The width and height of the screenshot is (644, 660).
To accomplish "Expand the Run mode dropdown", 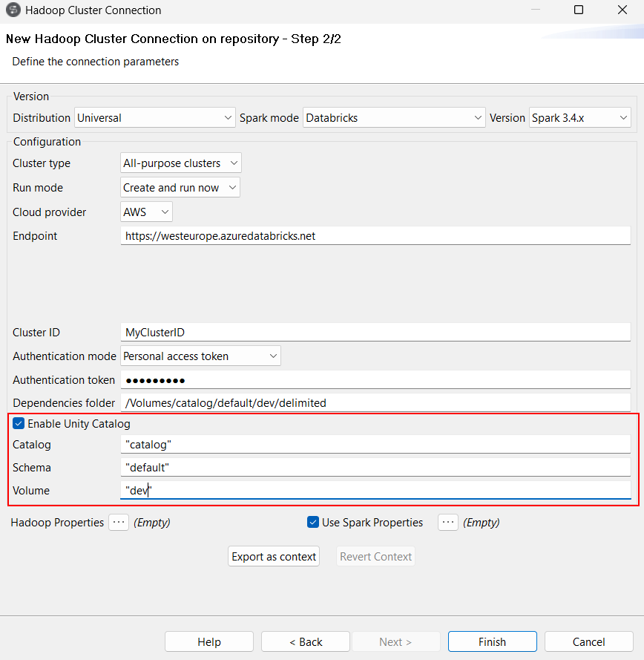I will [180, 187].
